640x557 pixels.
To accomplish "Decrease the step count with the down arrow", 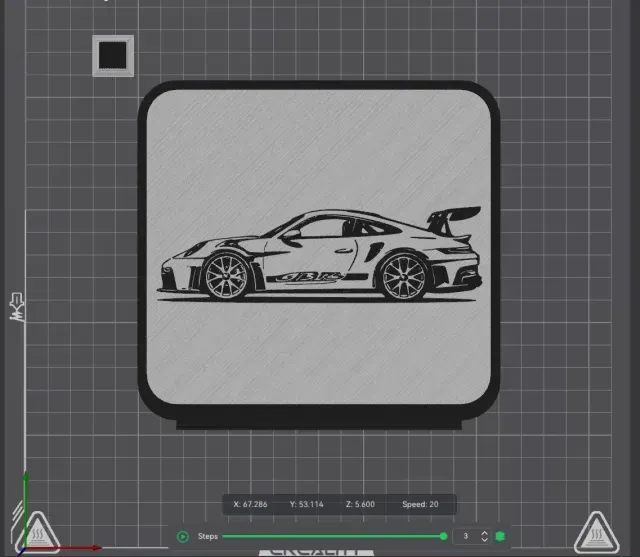I will [x=484, y=539].
